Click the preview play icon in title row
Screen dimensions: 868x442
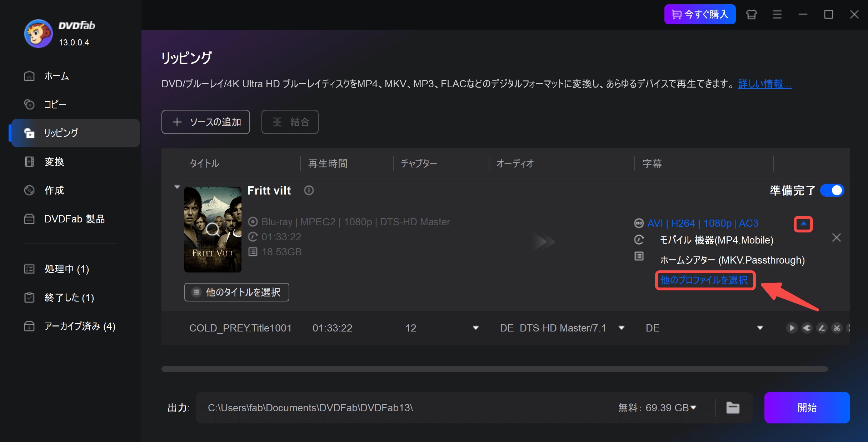pos(792,328)
